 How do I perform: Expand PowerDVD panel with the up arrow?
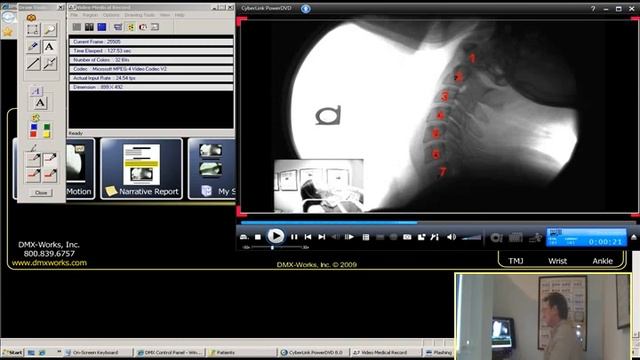[634, 237]
